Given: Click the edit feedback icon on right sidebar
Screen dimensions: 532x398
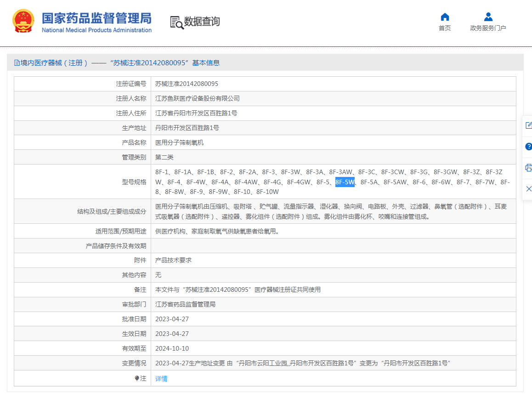Looking at the screenshot, I should tap(528, 125).
